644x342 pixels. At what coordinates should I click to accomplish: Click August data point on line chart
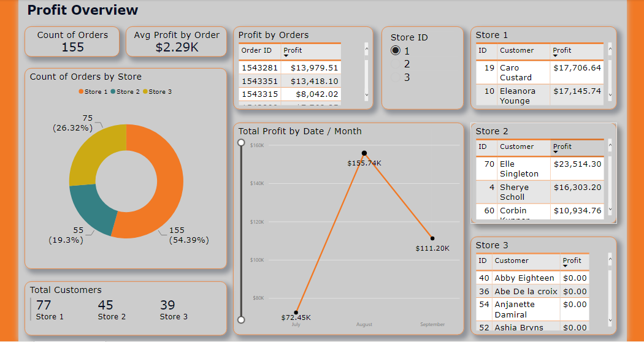click(364, 153)
